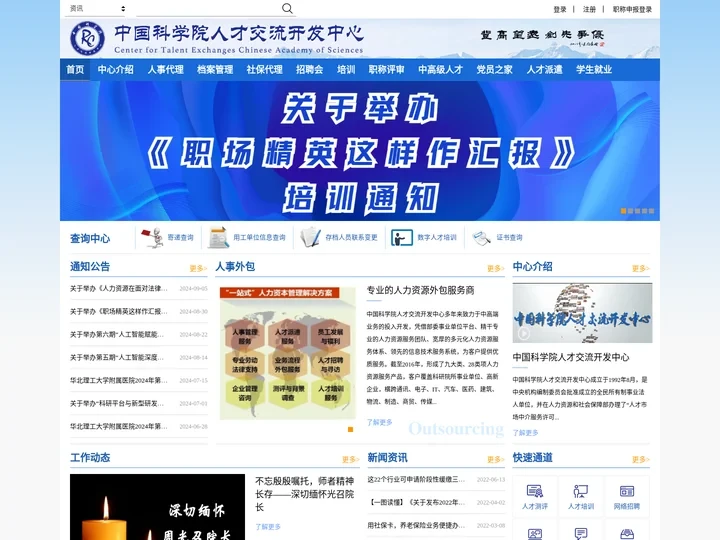Screen dimensions: 720x540
Task: Click the 存档人员联系变更 pen icon
Action: point(310,237)
